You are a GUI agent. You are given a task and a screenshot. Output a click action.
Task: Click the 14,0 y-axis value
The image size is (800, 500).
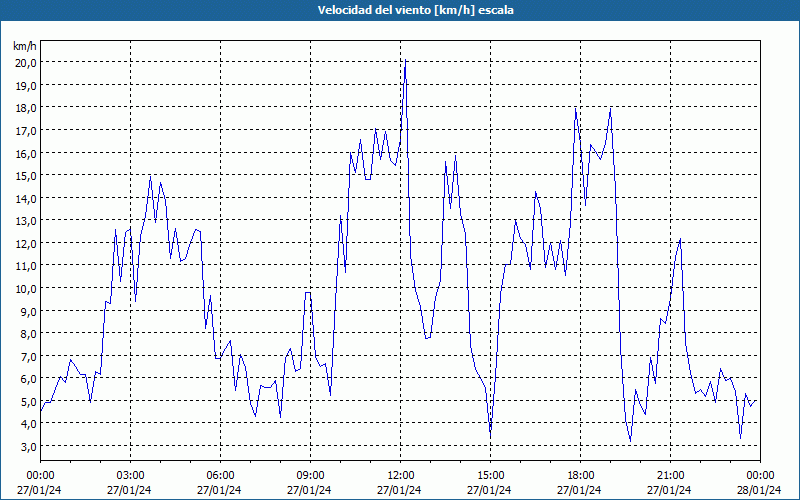tap(27, 199)
